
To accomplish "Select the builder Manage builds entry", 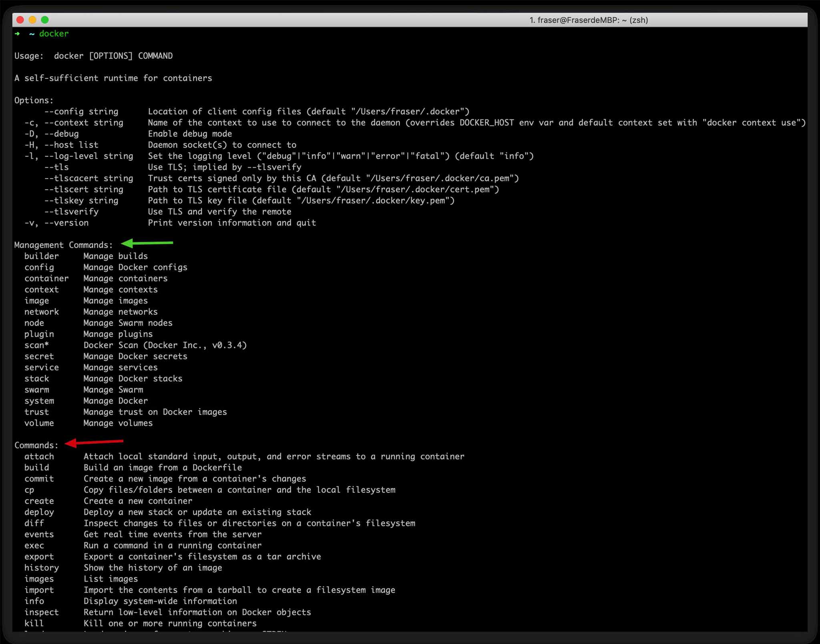I will (x=86, y=256).
